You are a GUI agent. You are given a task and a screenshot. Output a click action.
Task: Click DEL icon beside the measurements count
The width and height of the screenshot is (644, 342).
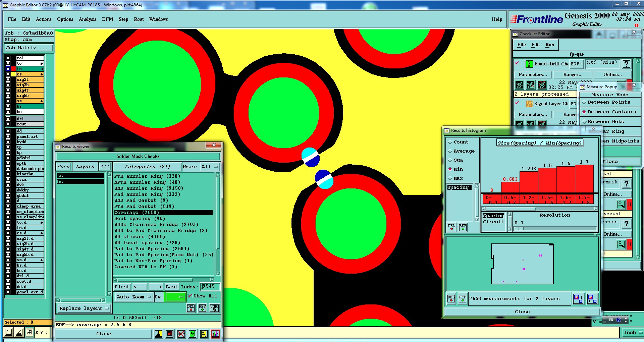451,298
